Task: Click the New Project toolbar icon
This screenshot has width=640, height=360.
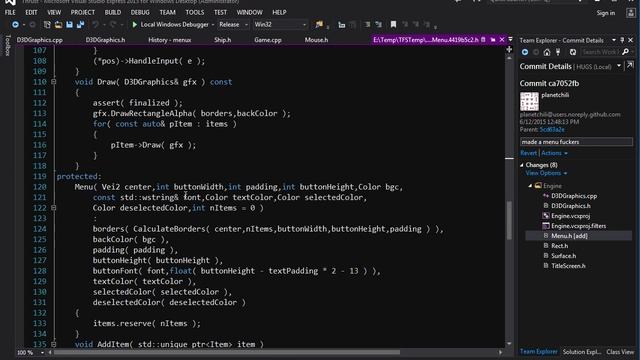Action: (47, 25)
